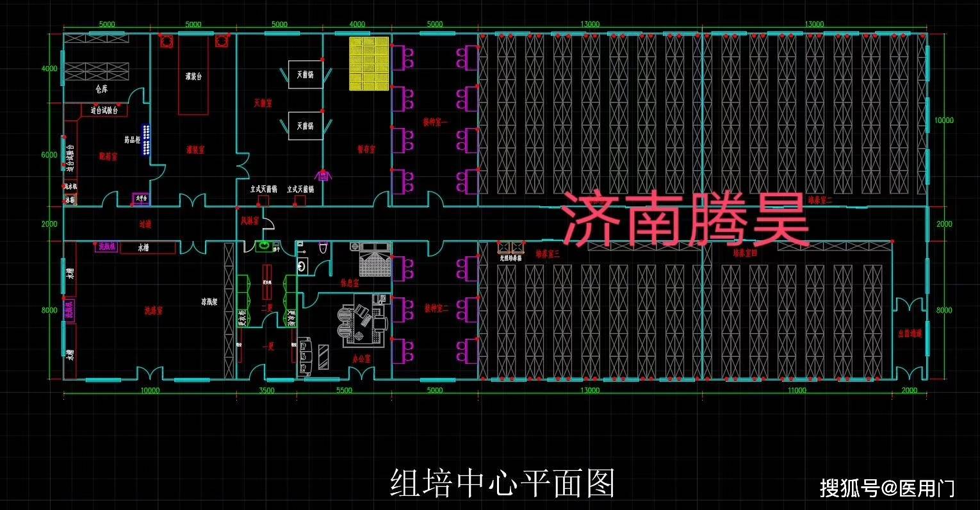
Task: Click the 11000 dimension value
Action: click(x=797, y=390)
